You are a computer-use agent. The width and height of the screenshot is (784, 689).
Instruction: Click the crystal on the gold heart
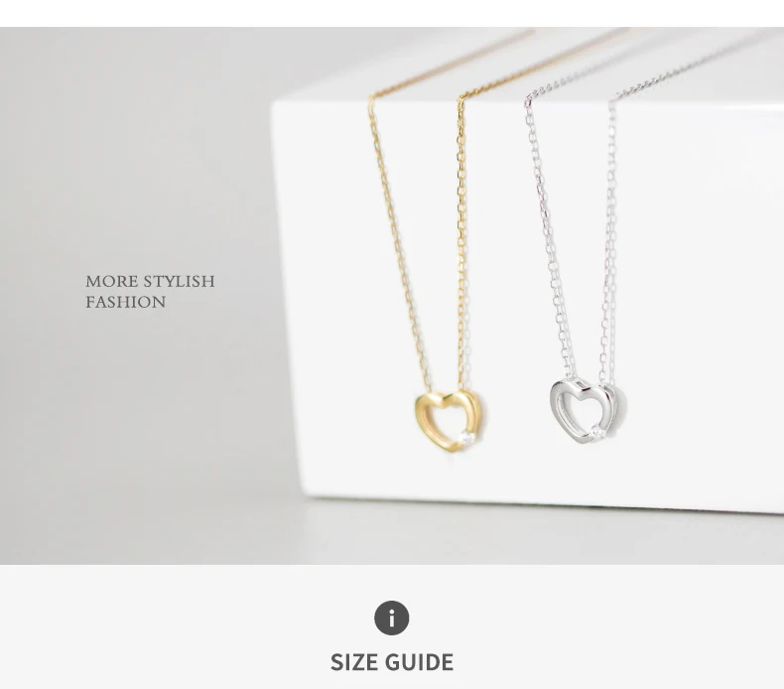click(467, 438)
